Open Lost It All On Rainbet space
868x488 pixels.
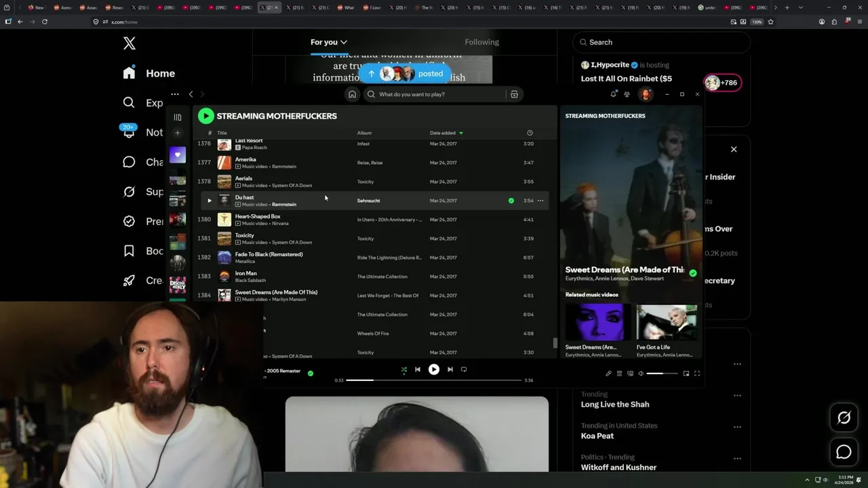pos(627,79)
